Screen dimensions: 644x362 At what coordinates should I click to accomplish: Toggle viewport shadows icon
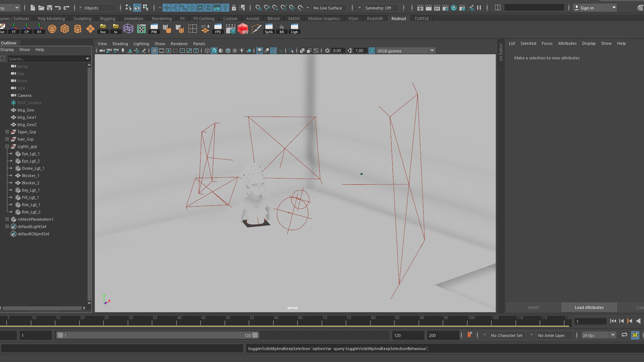click(x=249, y=51)
